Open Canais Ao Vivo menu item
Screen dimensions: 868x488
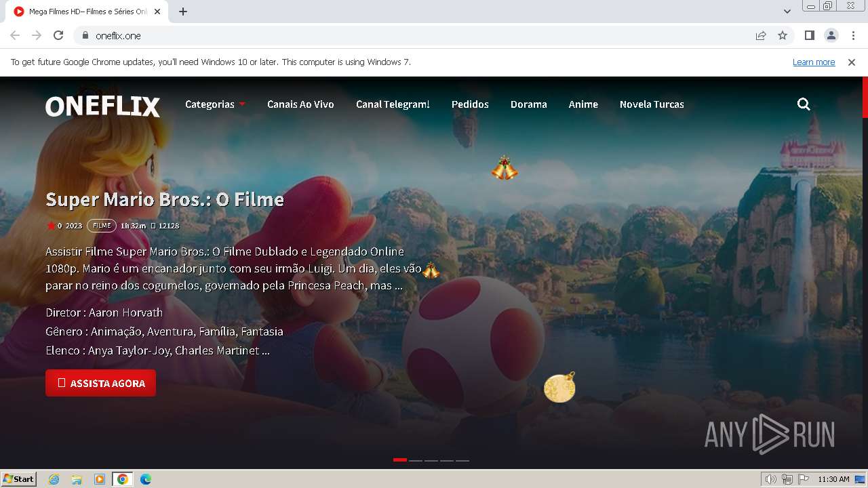pyautogui.click(x=300, y=104)
